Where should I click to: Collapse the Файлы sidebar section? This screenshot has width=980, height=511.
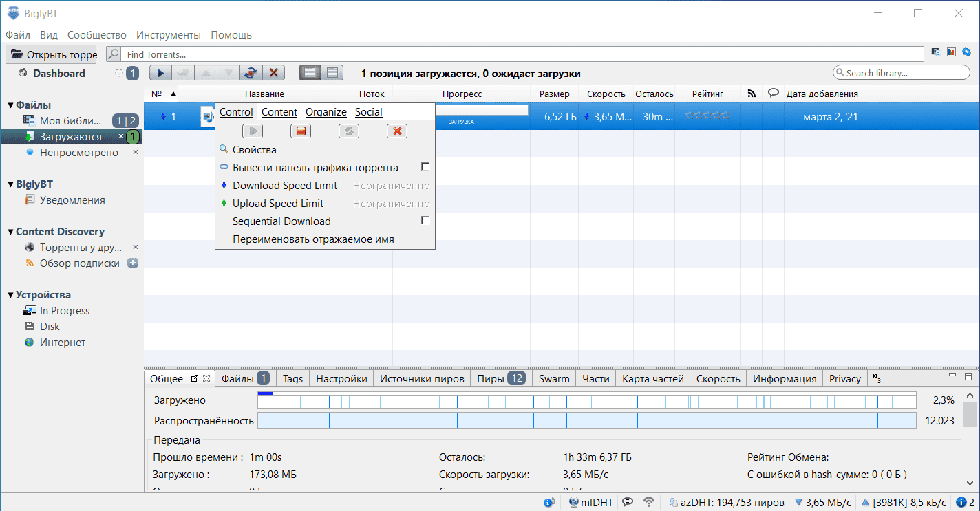(10, 105)
